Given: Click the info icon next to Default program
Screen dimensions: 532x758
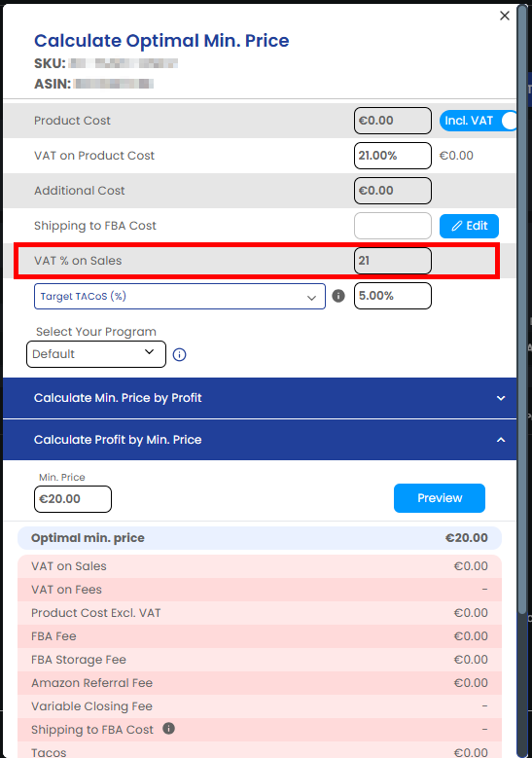Looking at the screenshot, I should 179,355.
